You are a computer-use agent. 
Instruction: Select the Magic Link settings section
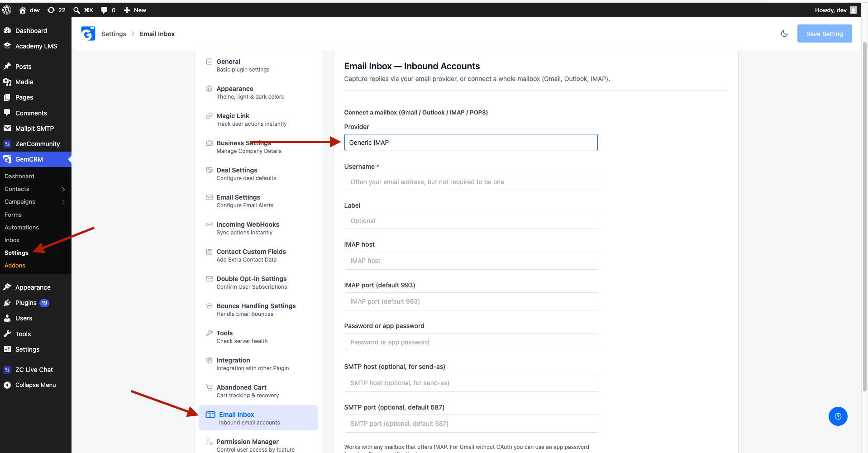[258, 120]
